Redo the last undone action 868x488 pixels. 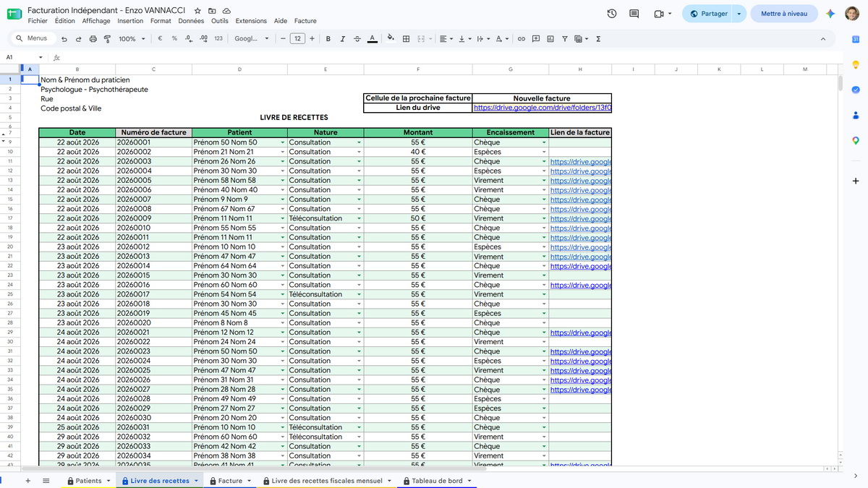tap(79, 39)
